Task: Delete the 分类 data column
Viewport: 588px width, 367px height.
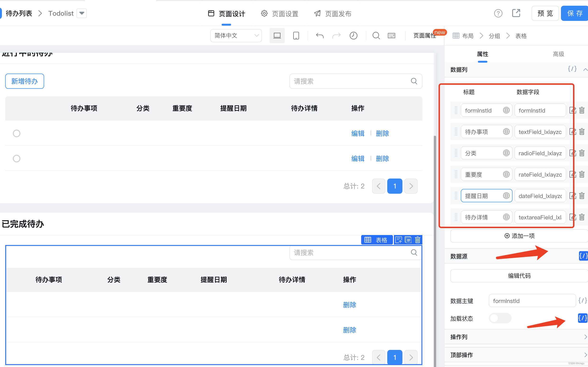Action: tap(582, 153)
